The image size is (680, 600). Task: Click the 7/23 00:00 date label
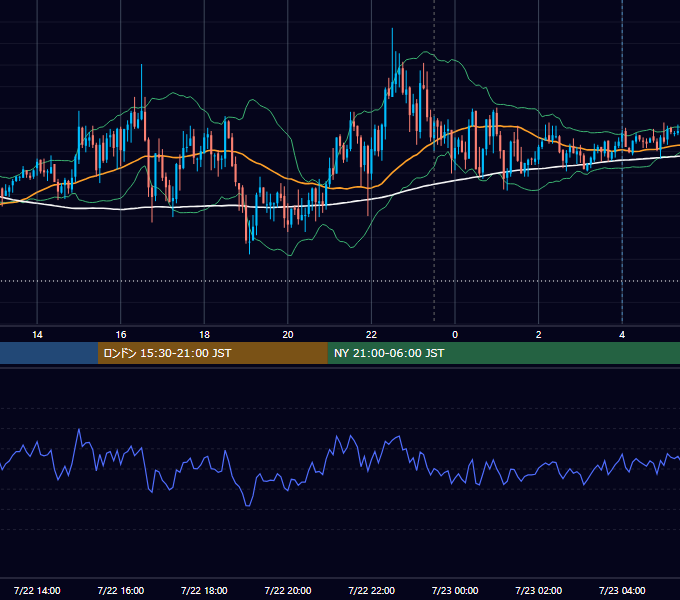[x=455, y=590]
